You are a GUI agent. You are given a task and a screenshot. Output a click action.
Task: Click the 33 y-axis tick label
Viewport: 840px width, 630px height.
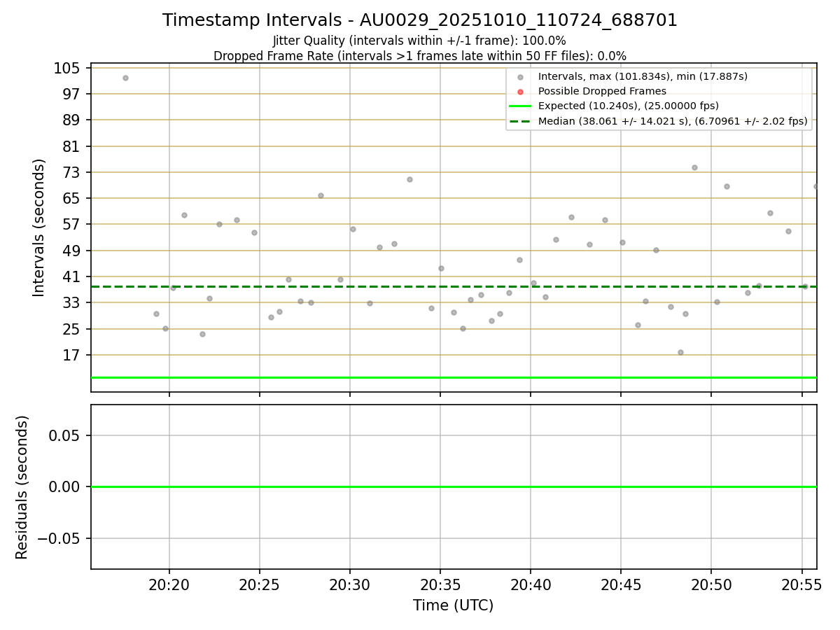pyautogui.click(x=73, y=302)
